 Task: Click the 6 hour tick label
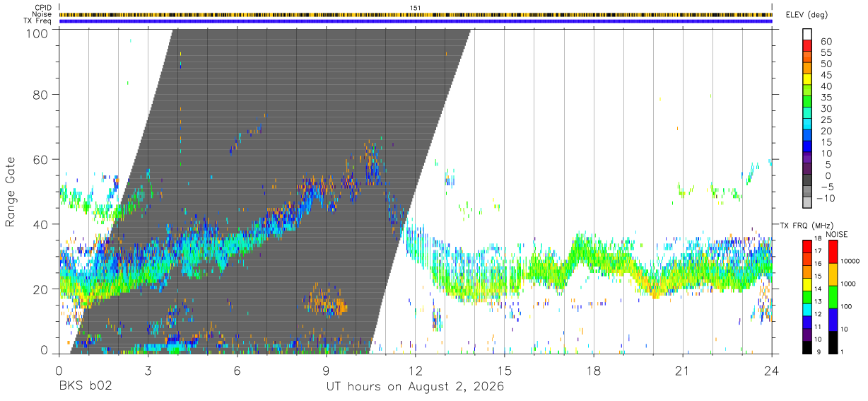tap(237, 371)
